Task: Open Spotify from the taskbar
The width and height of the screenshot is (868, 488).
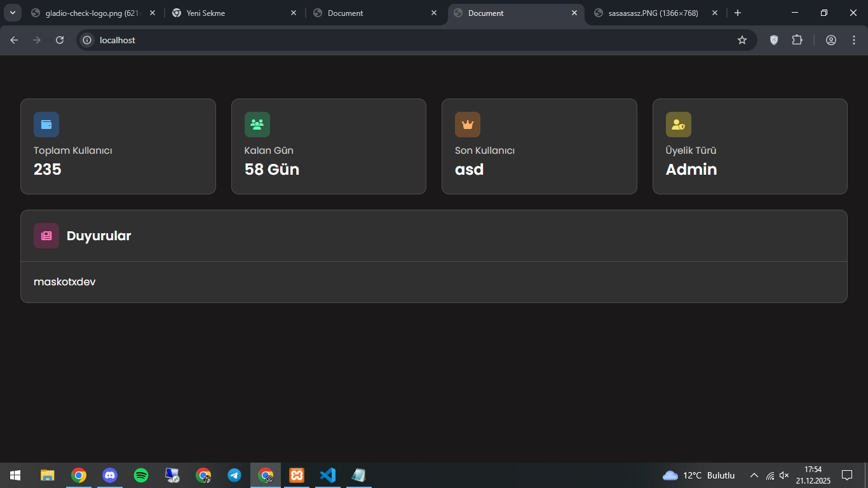Action: coord(141,475)
